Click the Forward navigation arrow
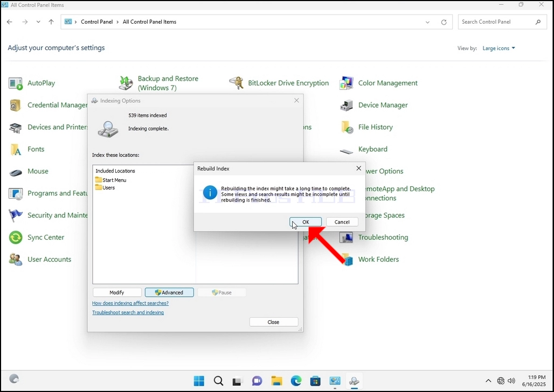554x392 pixels. pyautogui.click(x=25, y=22)
